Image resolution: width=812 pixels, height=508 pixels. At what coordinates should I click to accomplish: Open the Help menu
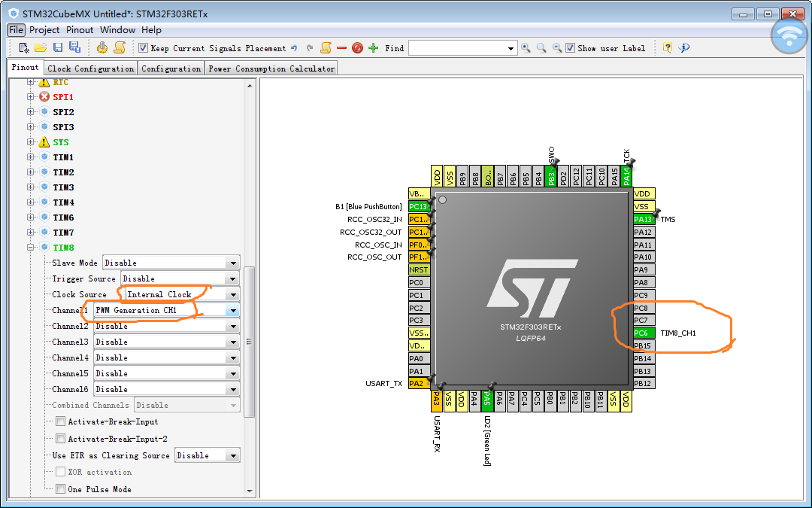pos(151,30)
